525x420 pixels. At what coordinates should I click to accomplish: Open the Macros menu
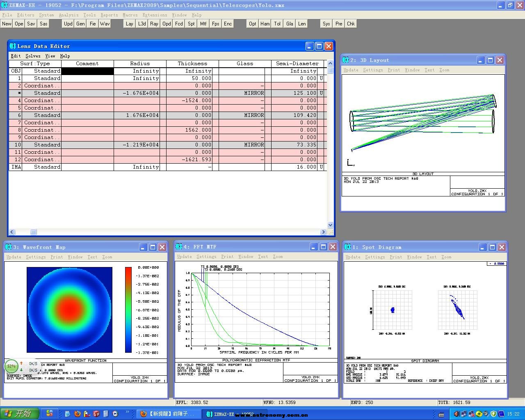click(x=130, y=15)
